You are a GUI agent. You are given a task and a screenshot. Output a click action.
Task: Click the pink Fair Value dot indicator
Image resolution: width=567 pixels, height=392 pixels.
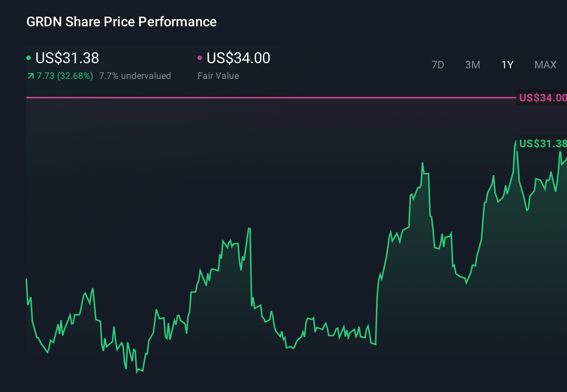[x=200, y=57]
